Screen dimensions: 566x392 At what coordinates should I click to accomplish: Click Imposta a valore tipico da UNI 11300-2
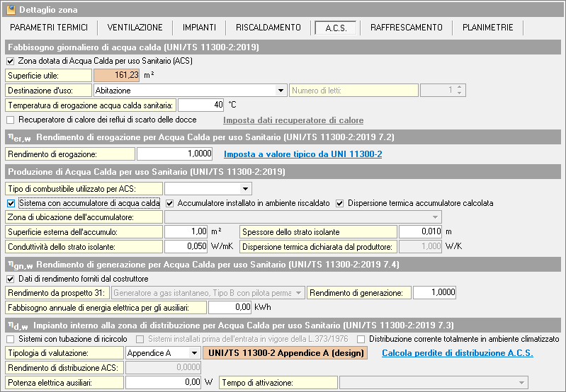pos(302,154)
